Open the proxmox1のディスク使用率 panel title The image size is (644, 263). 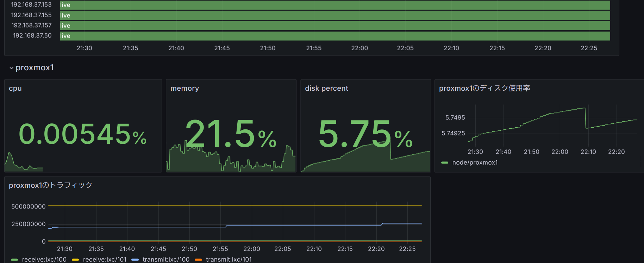484,88
